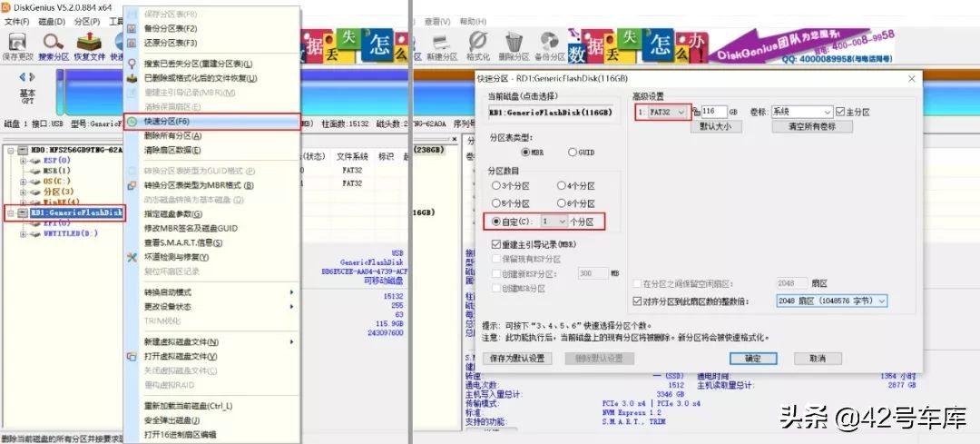Choose the 3个分区 radio option

[495, 186]
